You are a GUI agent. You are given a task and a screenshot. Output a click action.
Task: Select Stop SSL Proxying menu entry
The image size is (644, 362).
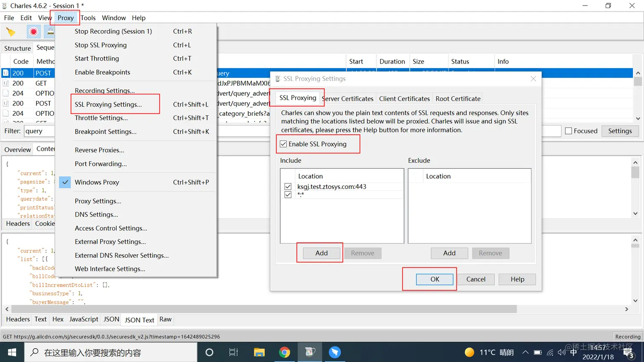[136, 45]
